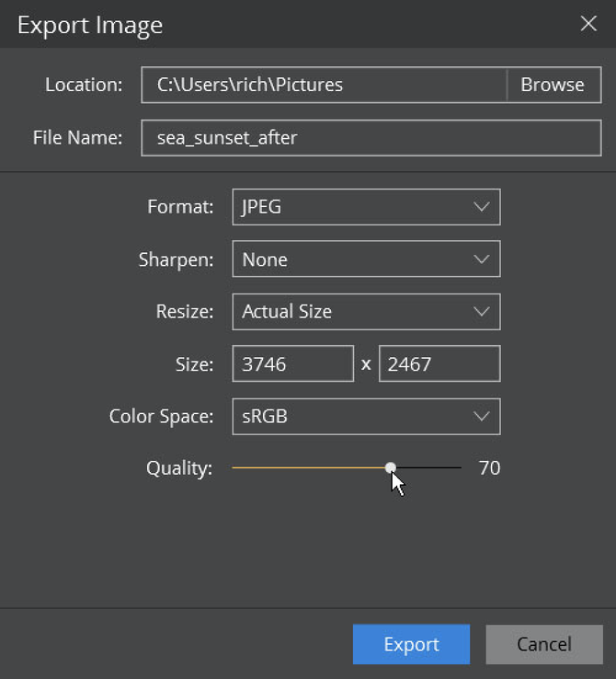The image size is (616, 679).
Task: Open the Format dropdown showing JPEG
Action: coord(367,207)
